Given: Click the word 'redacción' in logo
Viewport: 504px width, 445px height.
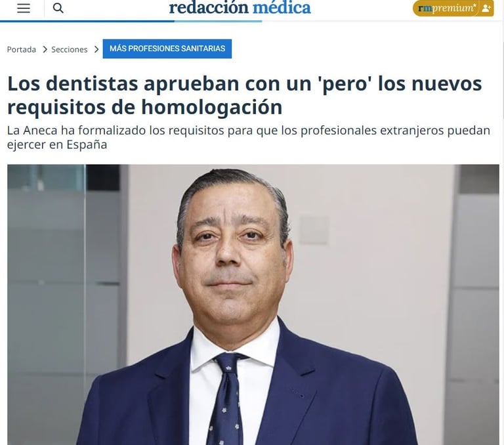Looking at the screenshot, I should [x=209, y=8].
